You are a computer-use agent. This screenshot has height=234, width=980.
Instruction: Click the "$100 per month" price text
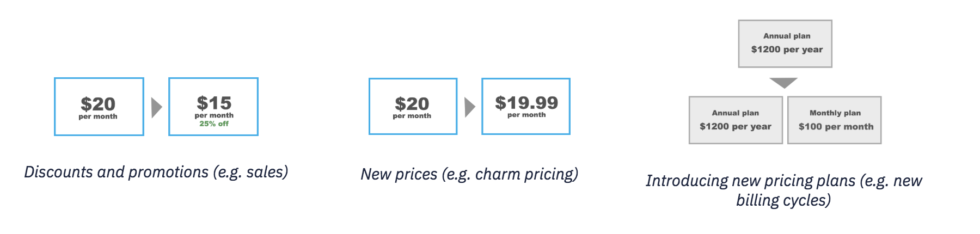(836, 127)
